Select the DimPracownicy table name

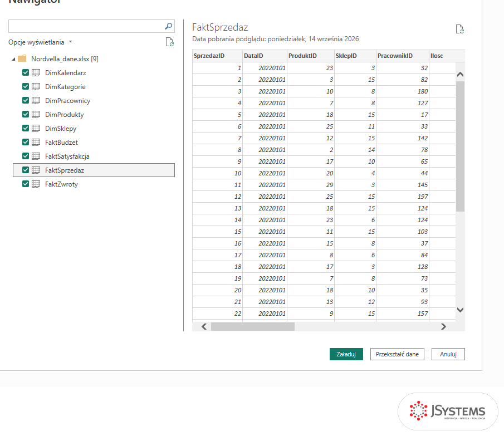click(x=67, y=101)
